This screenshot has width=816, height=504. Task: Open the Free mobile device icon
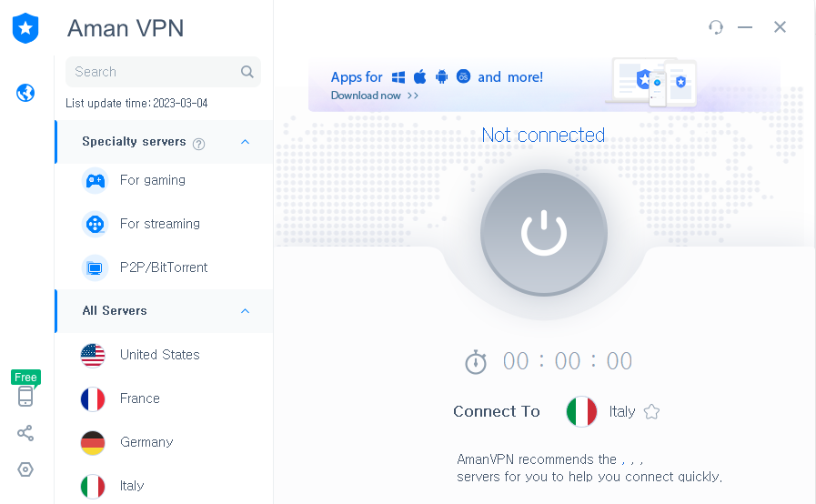[x=25, y=397]
